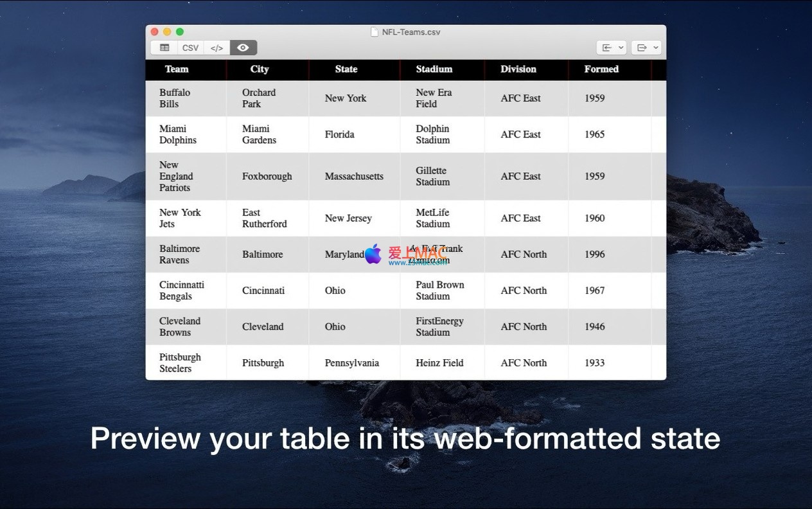Select the Buffalo Bills team cell

pos(175,98)
